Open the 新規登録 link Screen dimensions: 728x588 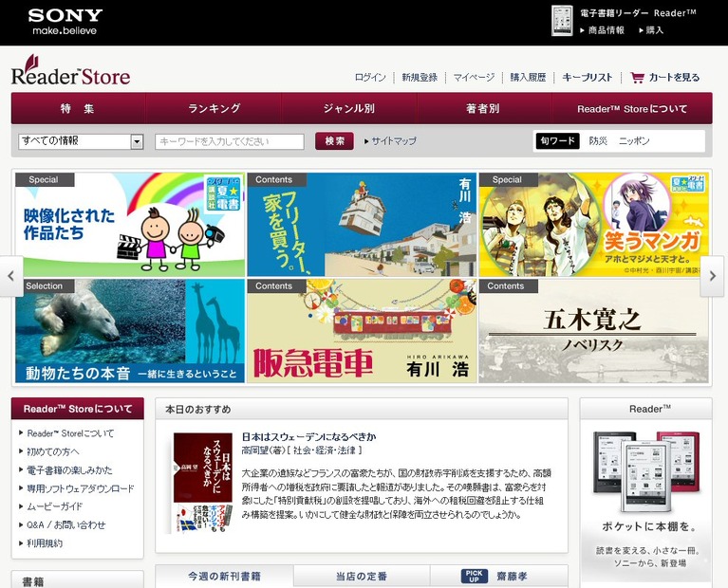click(x=420, y=78)
